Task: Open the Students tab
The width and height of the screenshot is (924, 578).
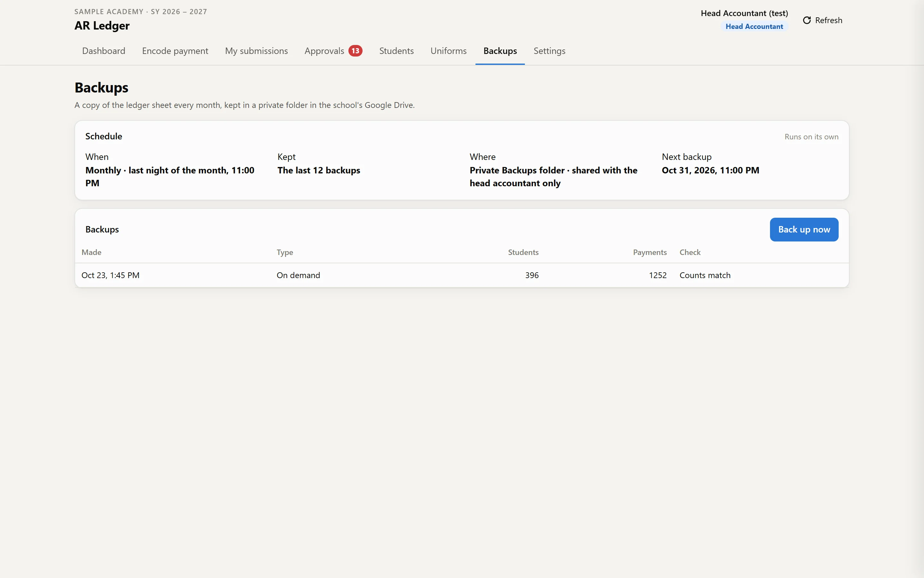Action: (396, 51)
